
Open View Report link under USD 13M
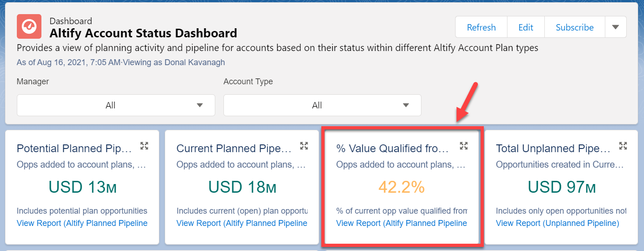coord(82,223)
